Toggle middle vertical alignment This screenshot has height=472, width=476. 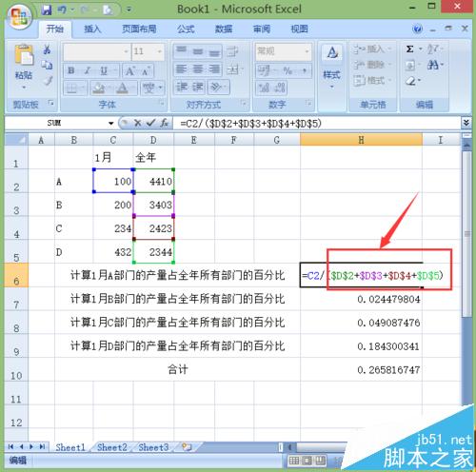point(198,50)
